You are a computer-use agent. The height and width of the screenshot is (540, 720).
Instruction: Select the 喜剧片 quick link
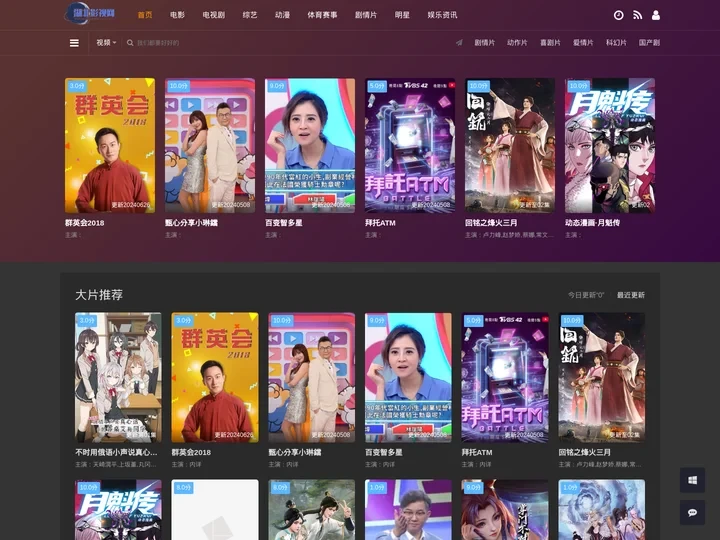pyautogui.click(x=550, y=43)
